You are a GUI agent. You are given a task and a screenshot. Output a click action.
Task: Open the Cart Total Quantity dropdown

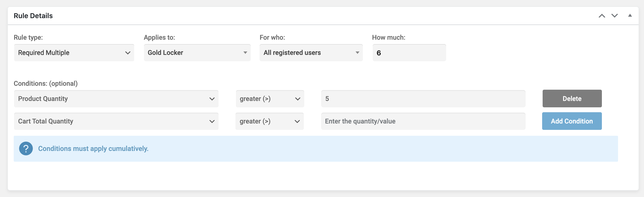point(116,121)
